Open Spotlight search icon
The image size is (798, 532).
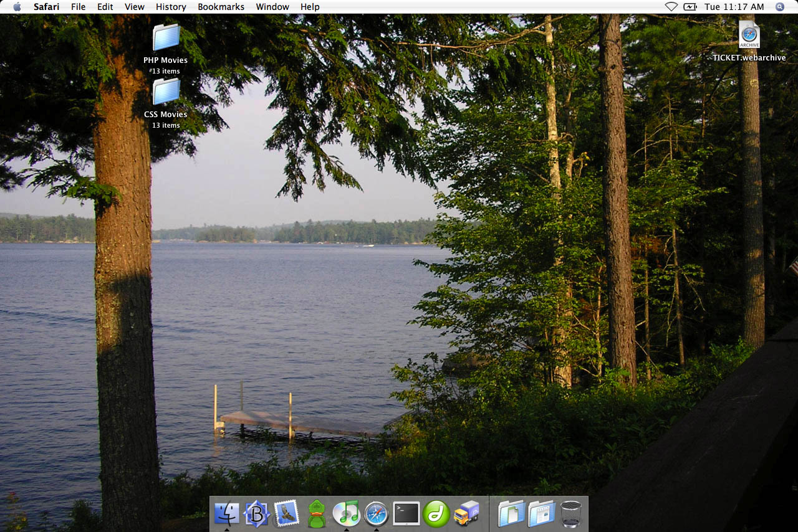780,7
